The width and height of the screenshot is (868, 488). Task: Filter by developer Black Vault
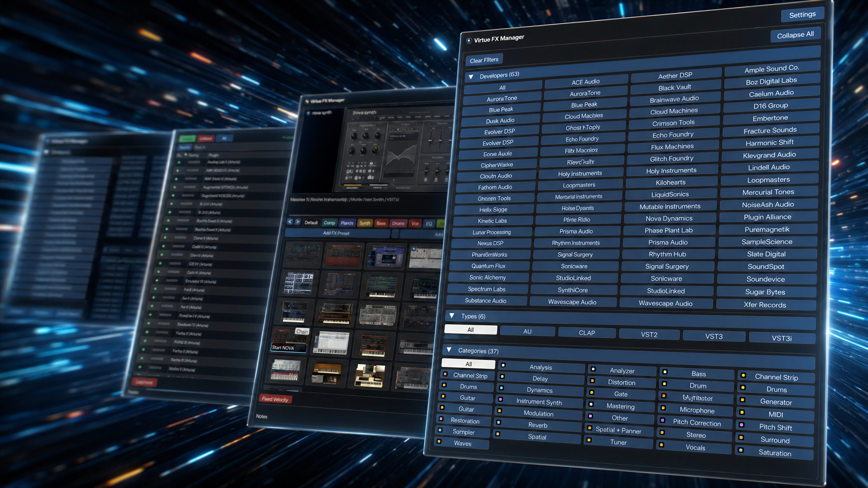point(675,88)
